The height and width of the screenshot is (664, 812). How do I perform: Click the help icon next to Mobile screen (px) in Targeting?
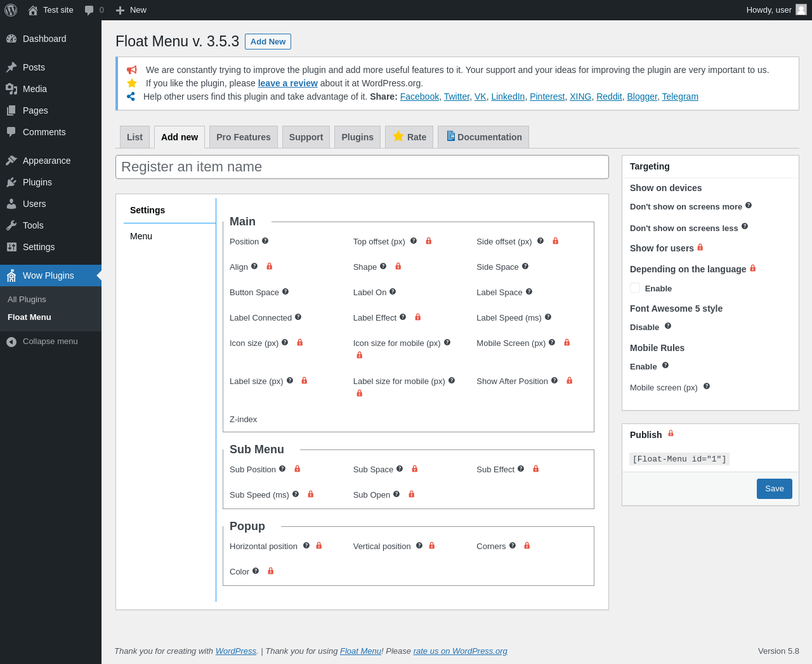(707, 386)
